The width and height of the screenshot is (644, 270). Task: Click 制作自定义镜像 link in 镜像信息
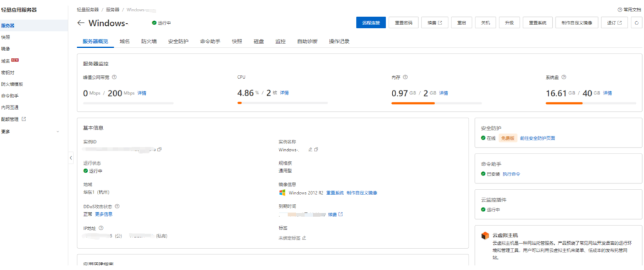[362, 193]
